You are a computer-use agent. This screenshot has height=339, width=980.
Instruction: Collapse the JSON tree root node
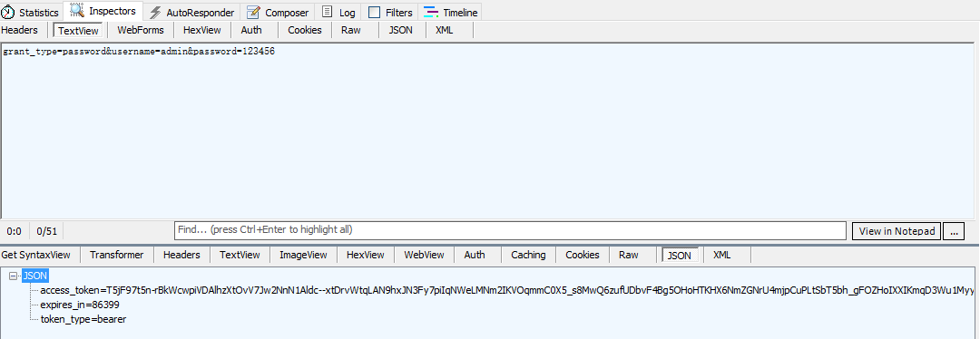(x=13, y=276)
